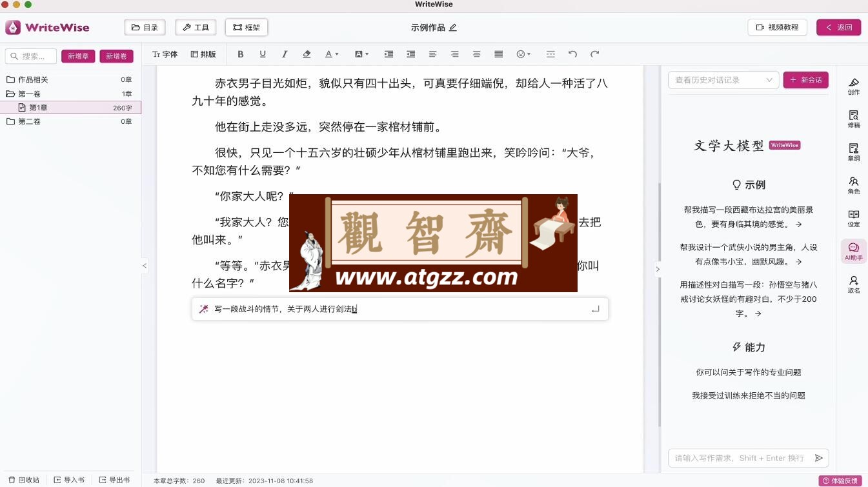Image resolution: width=868 pixels, height=487 pixels.
Task: Select 第1章 in the tree
Action: click(70, 108)
